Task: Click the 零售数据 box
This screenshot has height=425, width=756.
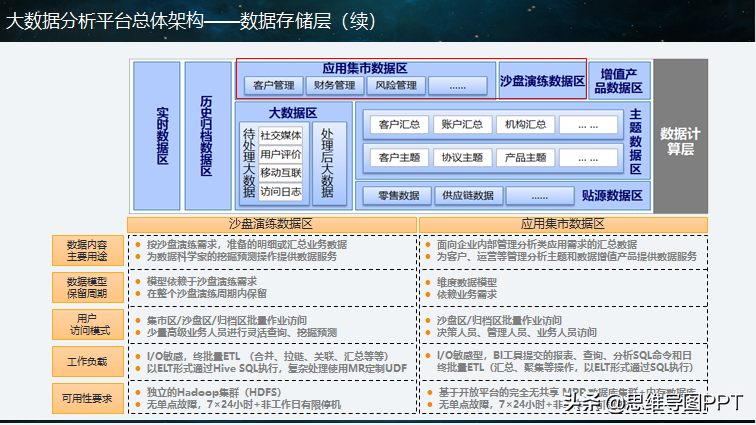Action: [398, 195]
